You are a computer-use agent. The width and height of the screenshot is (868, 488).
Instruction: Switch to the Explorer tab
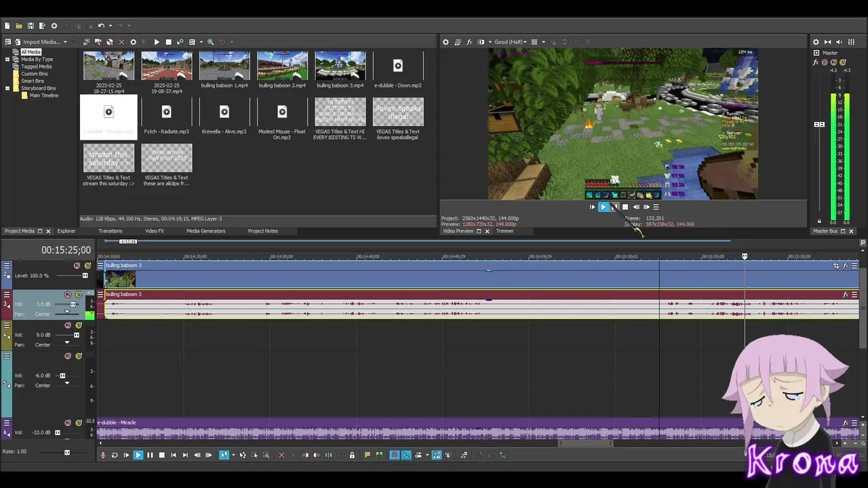tap(66, 231)
